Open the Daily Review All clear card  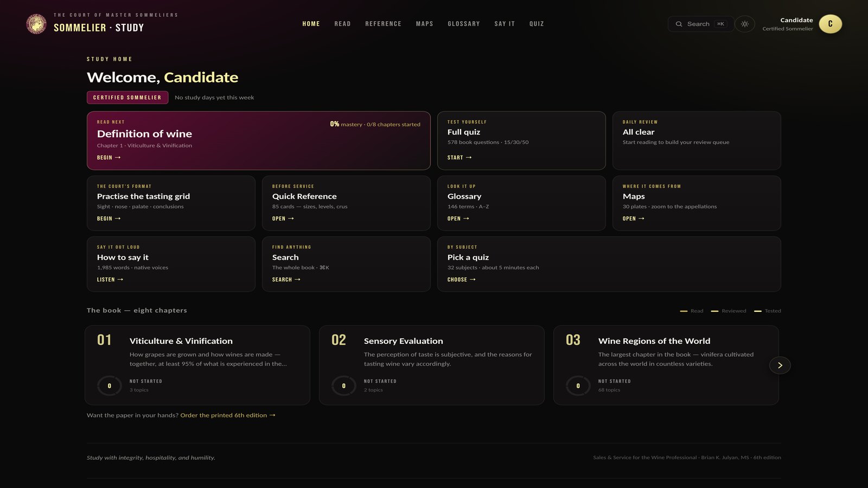coord(697,140)
